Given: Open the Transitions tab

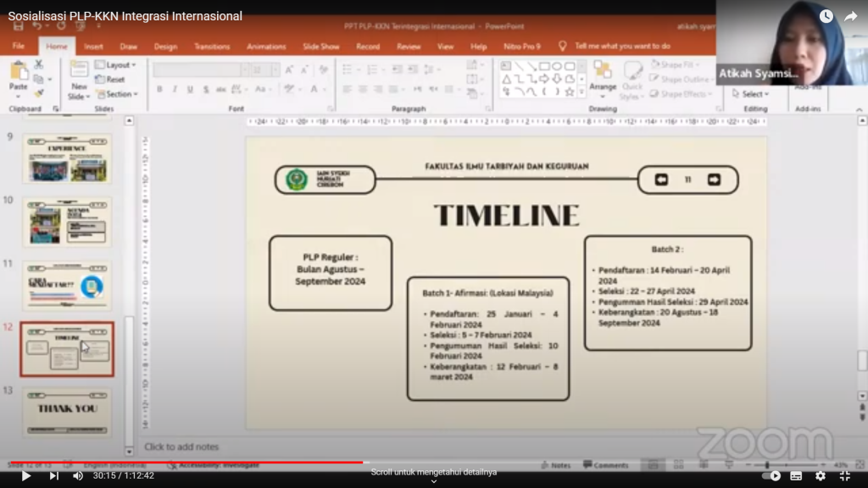Looking at the screenshot, I should coord(212,47).
